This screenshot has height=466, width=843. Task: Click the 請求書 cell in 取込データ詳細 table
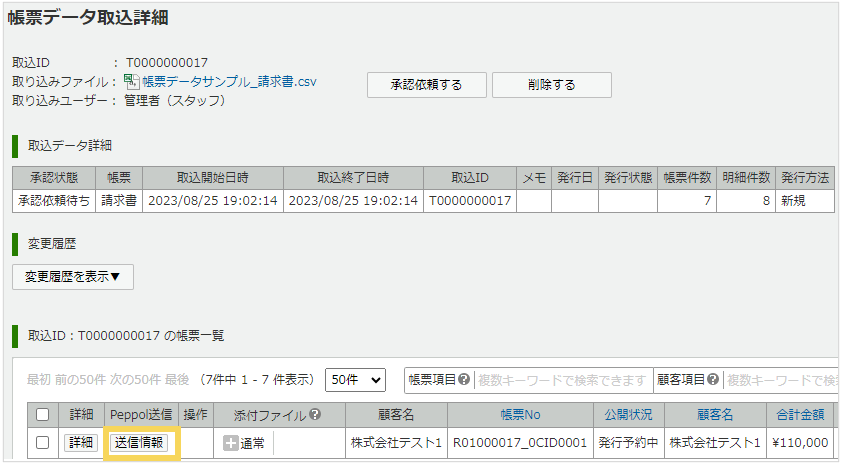tap(119, 201)
